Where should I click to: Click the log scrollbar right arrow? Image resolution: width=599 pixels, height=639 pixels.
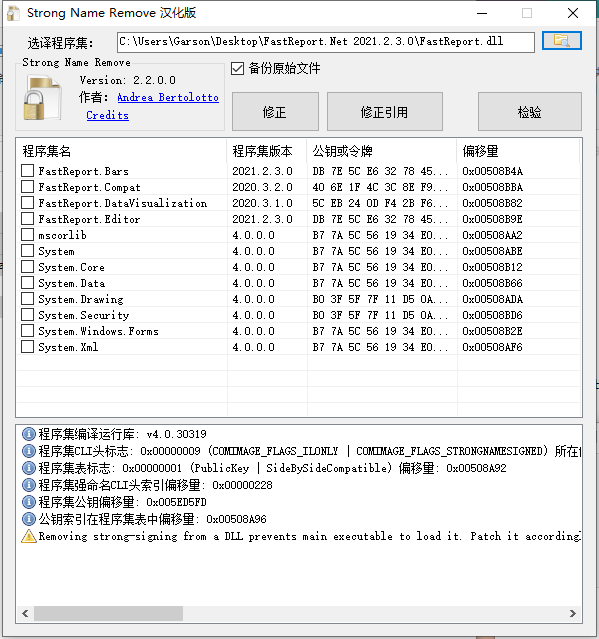[x=573, y=613]
